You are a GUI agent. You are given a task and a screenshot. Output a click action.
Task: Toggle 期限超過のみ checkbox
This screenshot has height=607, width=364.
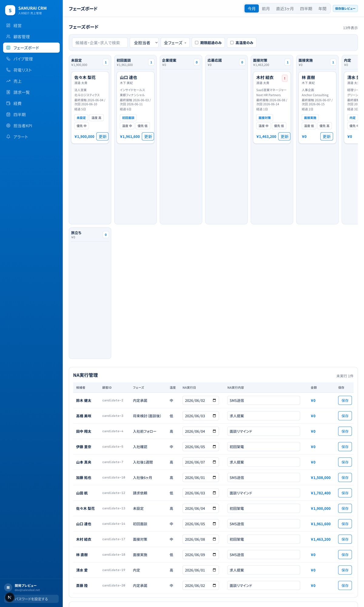pos(197,42)
